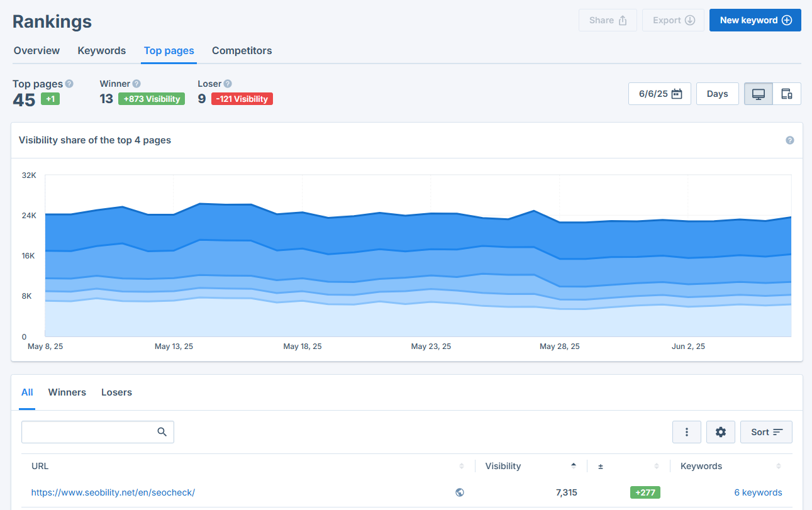This screenshot has width=812, height=510.
Task: Click the Winner metric help icon
Action: click(136, 83)
